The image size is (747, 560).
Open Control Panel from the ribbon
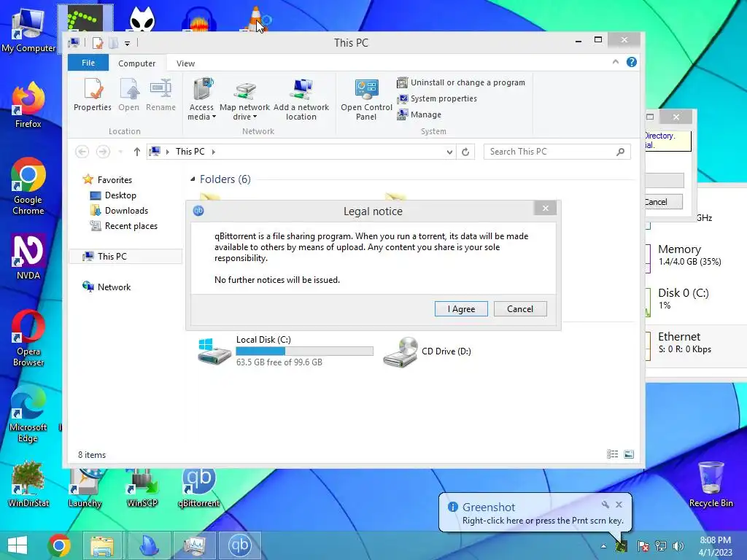pyautogui.click(x=366, y=99)
